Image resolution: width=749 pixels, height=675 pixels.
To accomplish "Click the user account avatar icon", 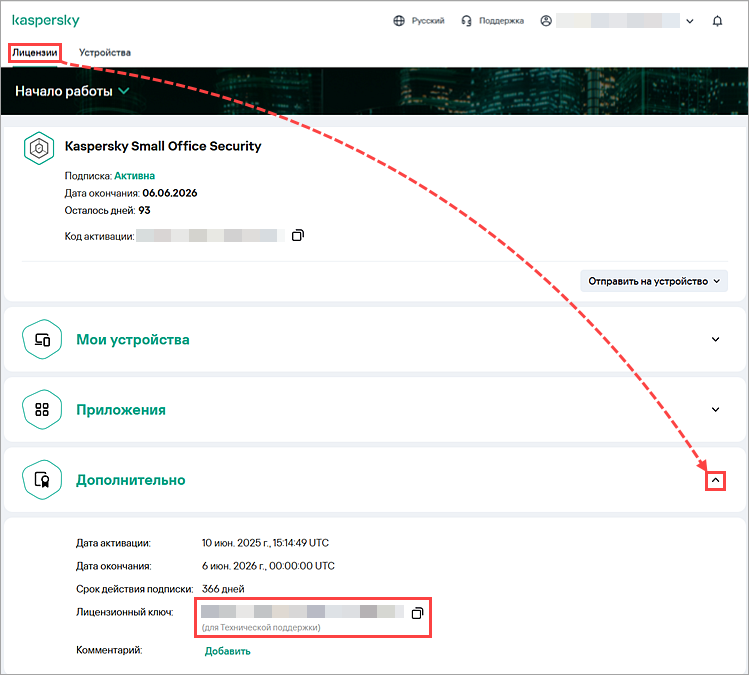I will [x=546, y=21].
